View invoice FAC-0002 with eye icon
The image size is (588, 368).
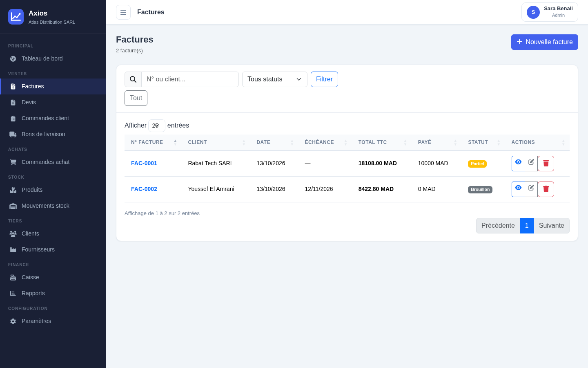(518, 189)
